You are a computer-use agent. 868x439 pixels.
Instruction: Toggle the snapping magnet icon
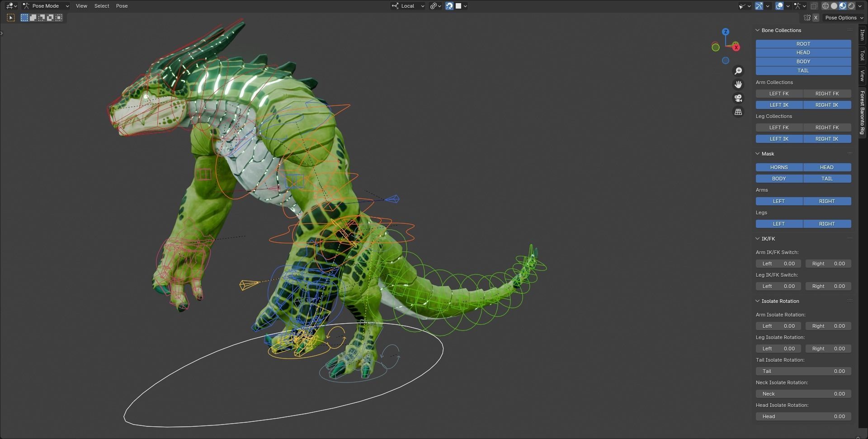pyautogui.click(x=449, y=6)
